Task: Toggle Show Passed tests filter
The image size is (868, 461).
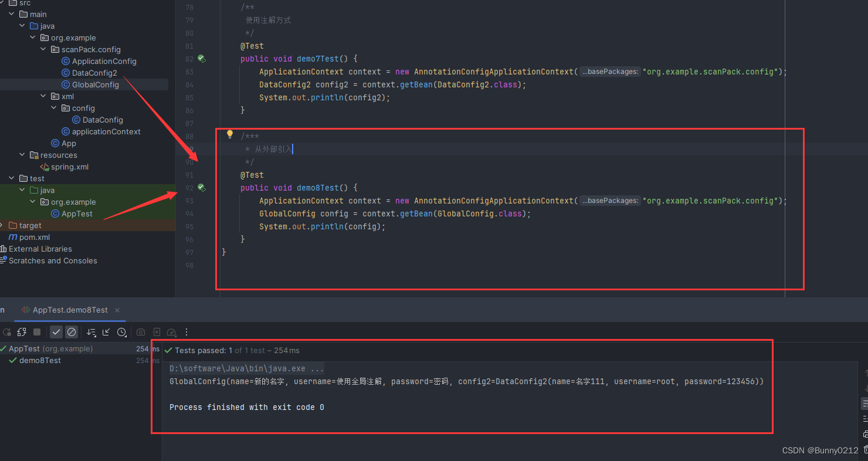Action: pyautogui.click(x=56, y=332)
